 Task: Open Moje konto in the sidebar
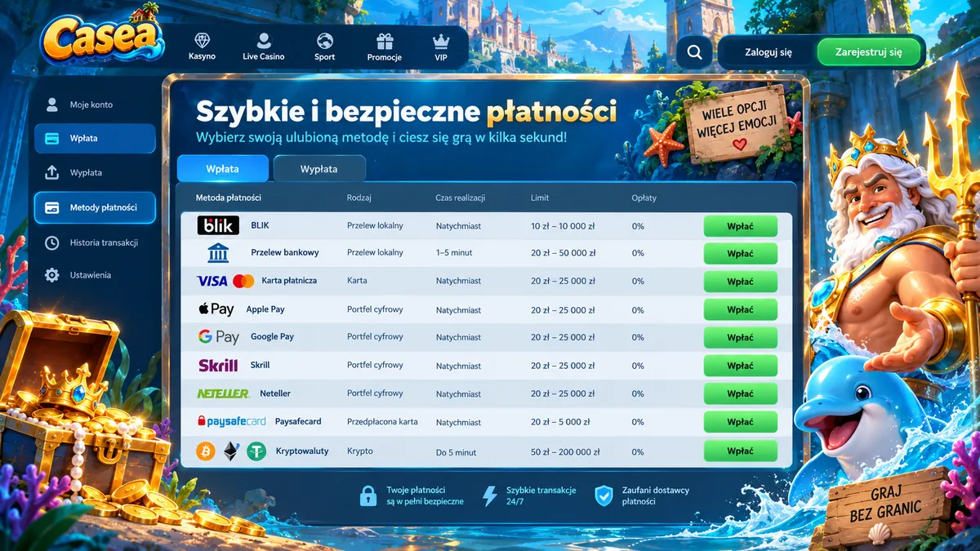(95, 104)
